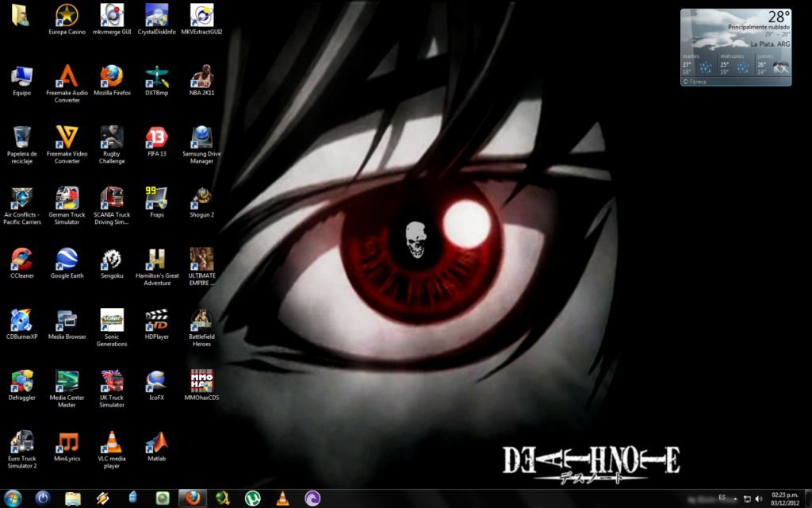Open the clock showing 02:23 p.m.

(x=785, y=498)
